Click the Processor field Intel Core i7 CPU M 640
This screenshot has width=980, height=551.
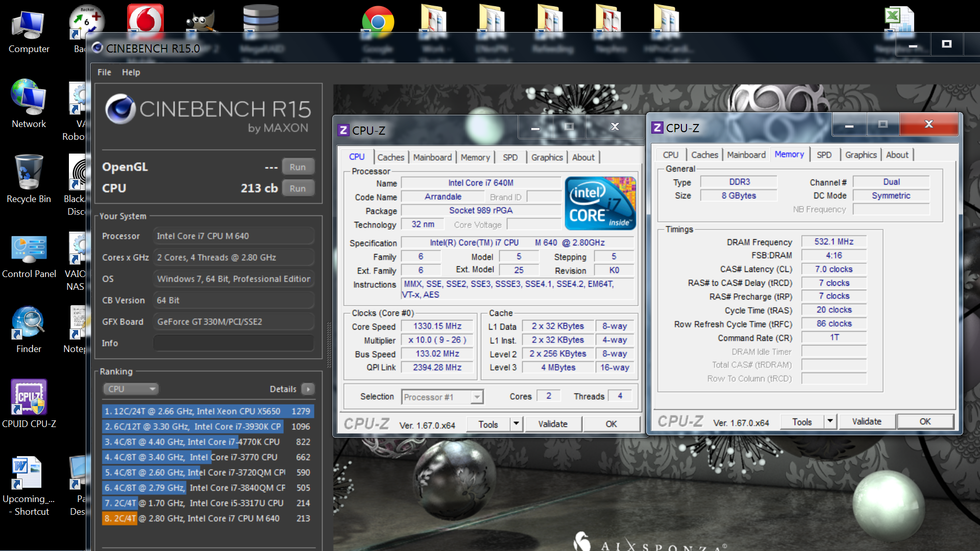pos(234,236)
